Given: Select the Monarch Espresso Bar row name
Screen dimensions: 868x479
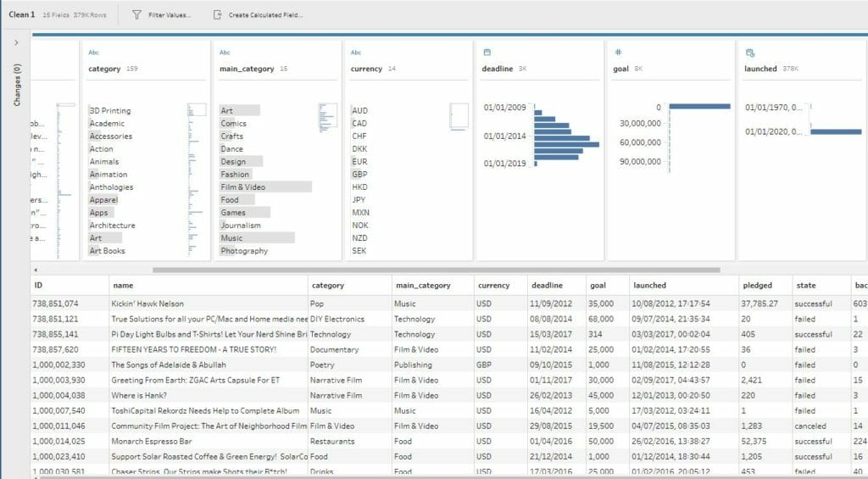Looking at the screenshot, I should [151, 442].
